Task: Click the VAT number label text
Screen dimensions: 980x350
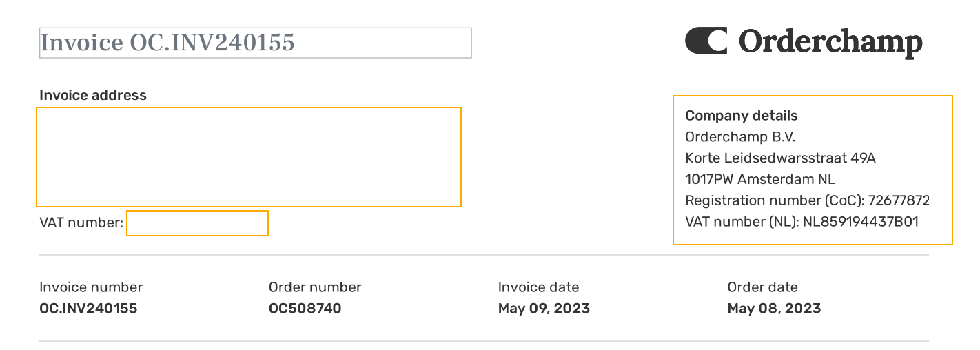Action: tap(81, 223)
